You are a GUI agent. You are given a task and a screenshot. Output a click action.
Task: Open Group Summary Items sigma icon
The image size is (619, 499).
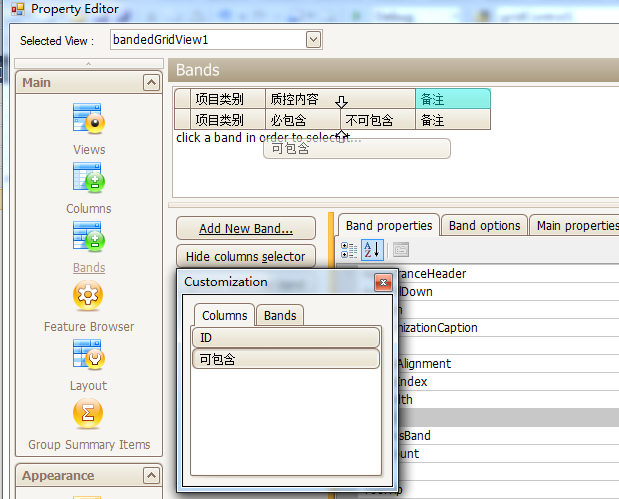[x=88, y=413]
